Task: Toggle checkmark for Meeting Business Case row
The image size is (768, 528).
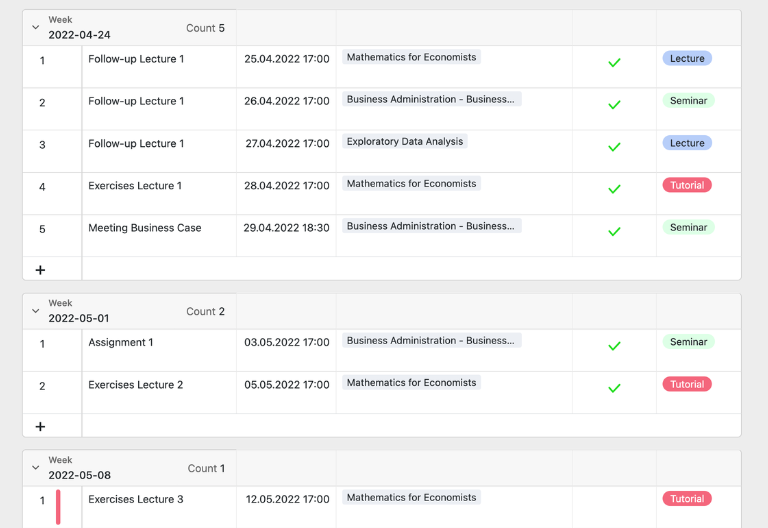Action: point(614,232)
